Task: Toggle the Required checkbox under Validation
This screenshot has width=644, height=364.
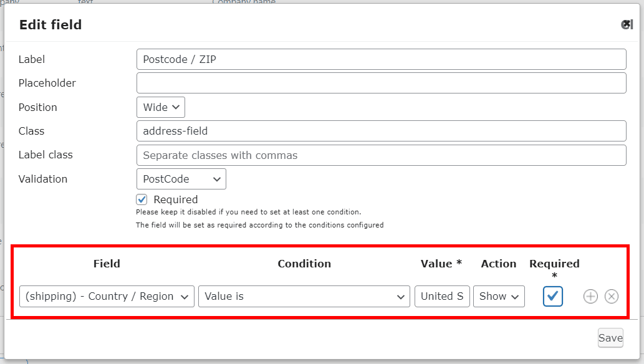Action: pyautogui.click(x=142, y=199)
